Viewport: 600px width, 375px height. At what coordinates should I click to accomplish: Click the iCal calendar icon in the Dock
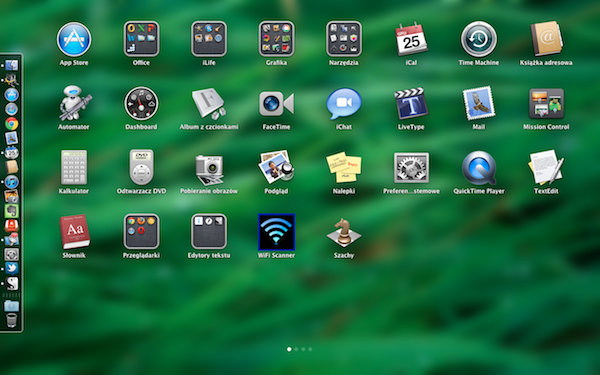[x=11, y=153]
